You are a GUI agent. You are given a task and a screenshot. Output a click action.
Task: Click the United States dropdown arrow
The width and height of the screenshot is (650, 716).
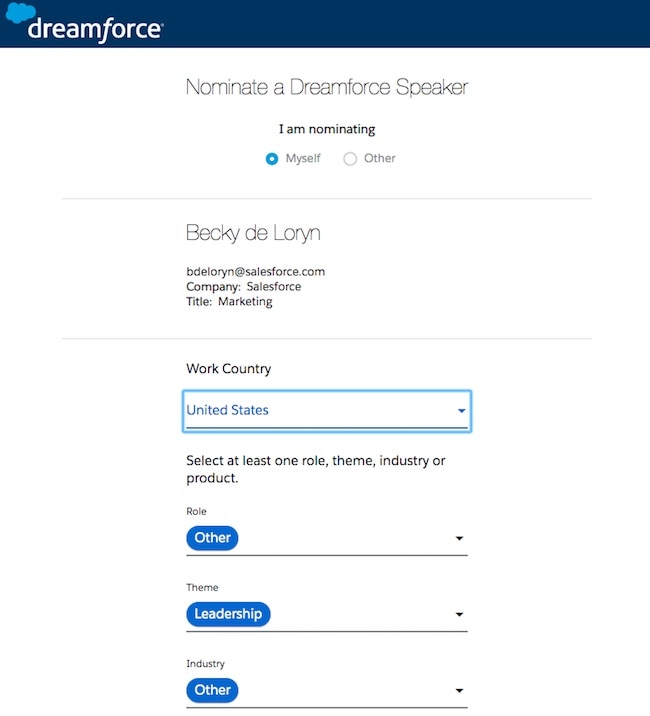(x=461, y=411)
